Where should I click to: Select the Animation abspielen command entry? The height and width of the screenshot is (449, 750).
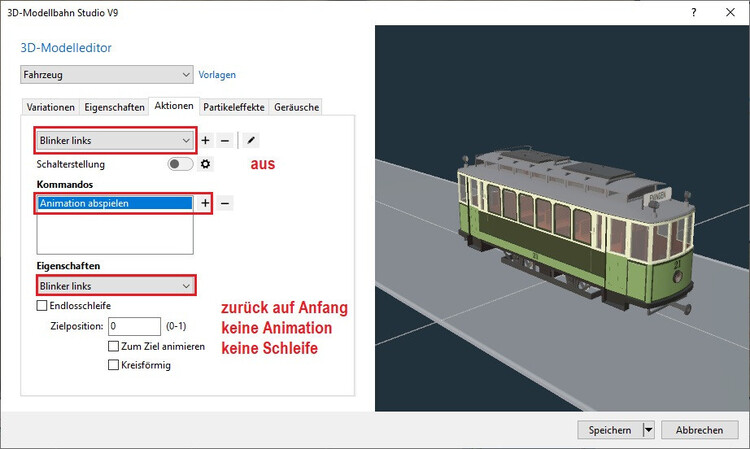pyautogui.click(x=115, y=203)
